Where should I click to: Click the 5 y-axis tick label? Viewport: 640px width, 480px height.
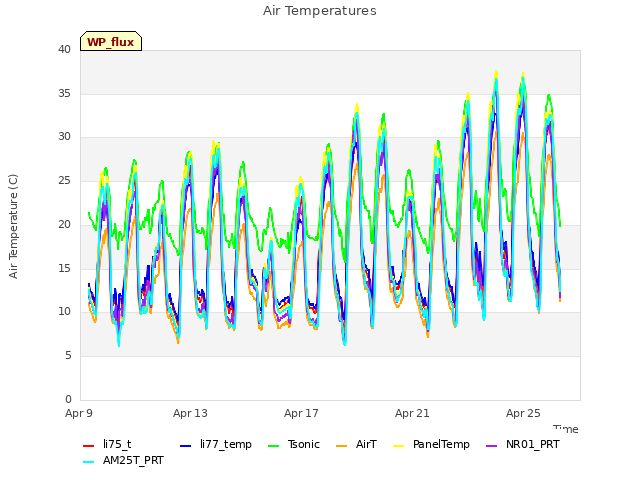68,356
